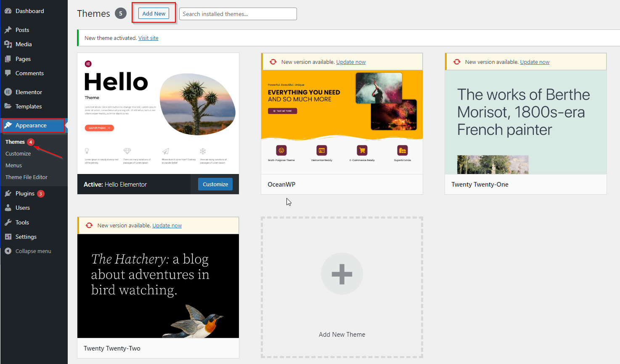The image size is (620, 364).
Task: Click the Elementor logo icon in sidebar
Action: (8, 92)
